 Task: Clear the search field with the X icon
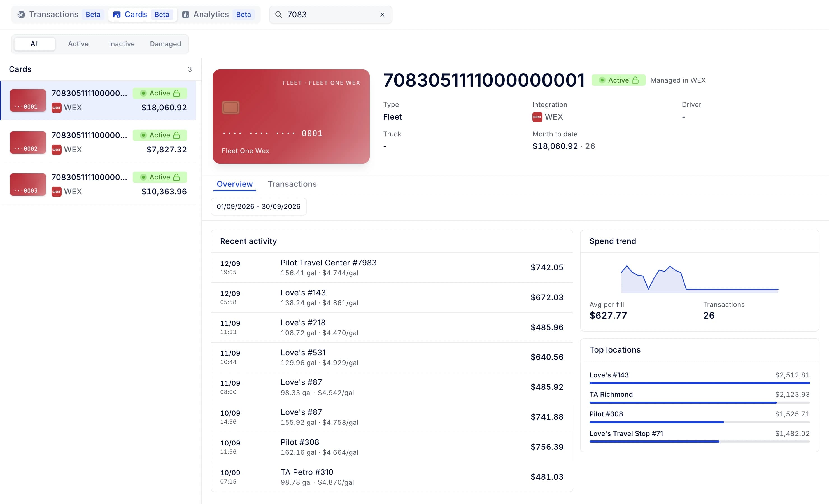[382, 15]
